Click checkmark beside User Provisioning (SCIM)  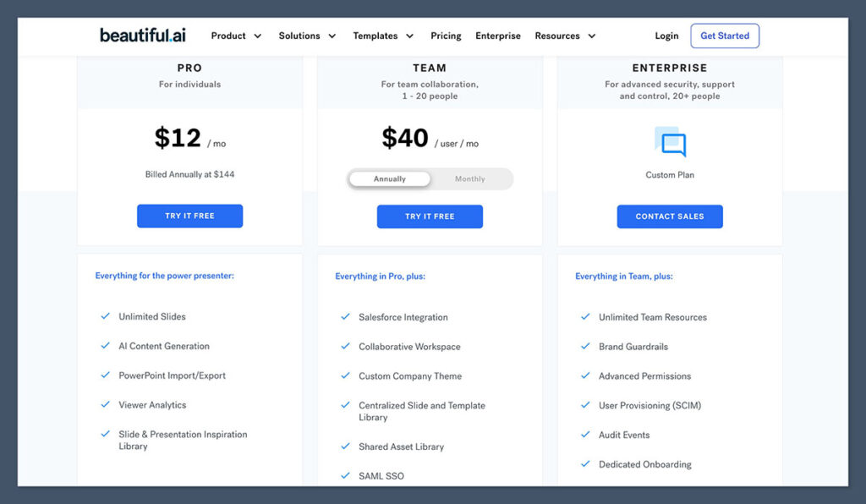585,405
